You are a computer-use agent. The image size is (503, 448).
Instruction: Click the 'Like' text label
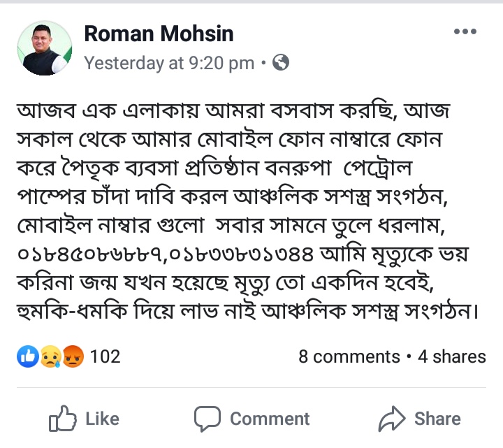[102, 419]
